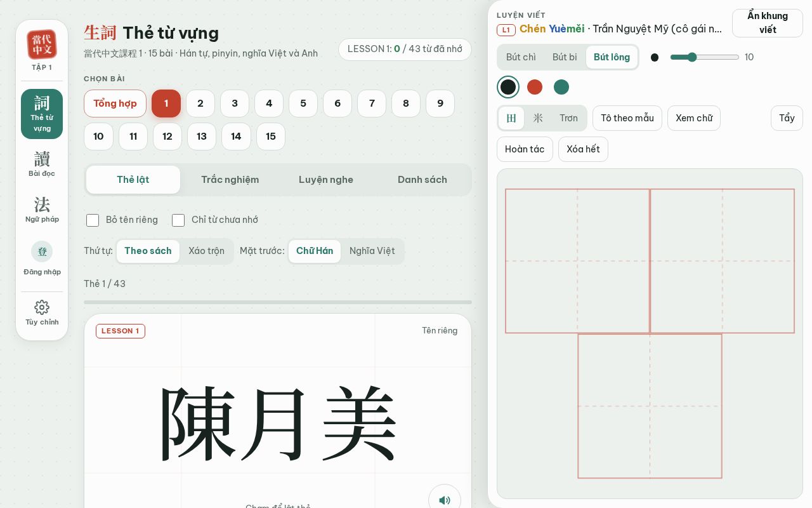Select the 田 grid style

pyautogui.click(x=511, y=118)
